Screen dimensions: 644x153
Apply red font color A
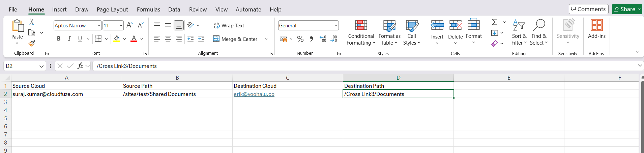pos(134,39)
